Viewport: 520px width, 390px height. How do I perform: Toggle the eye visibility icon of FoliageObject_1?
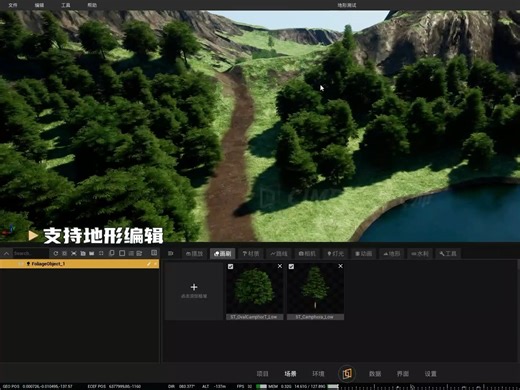[x=20, y=264]
